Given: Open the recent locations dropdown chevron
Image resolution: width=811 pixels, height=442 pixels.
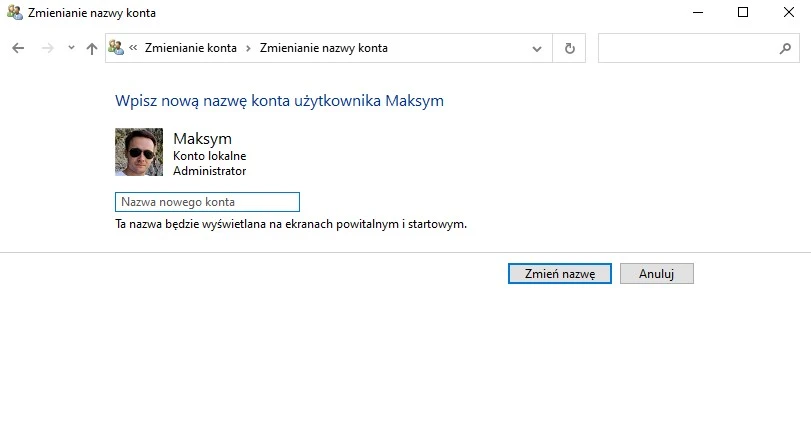Looking at the screenshot, I should 70,48.
